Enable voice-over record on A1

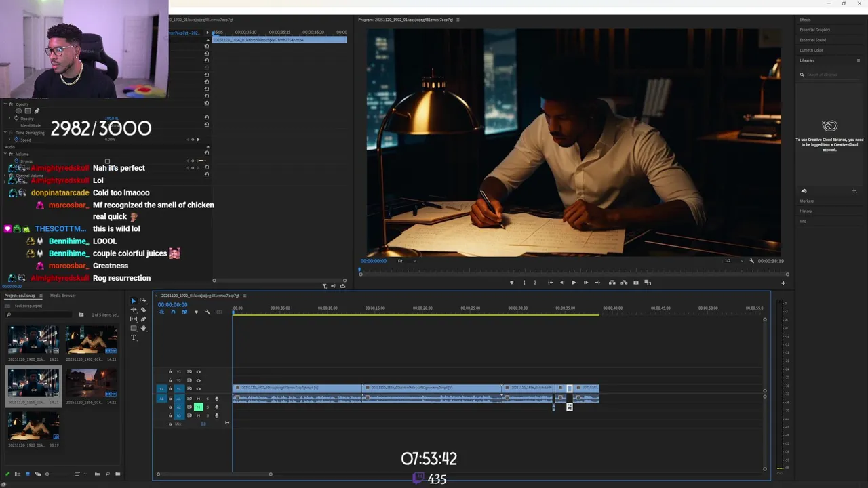point(216,399)
